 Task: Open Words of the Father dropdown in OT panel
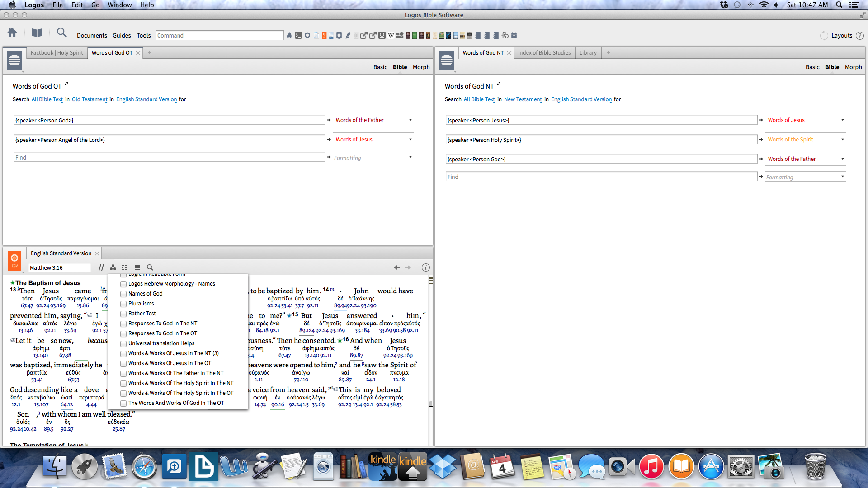(x=373, y=120)
